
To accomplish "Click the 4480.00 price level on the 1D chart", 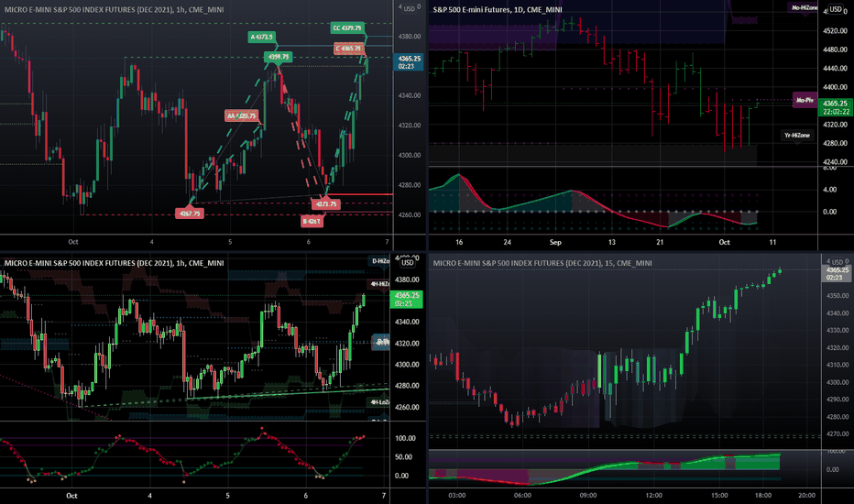I will click(835, 49).
